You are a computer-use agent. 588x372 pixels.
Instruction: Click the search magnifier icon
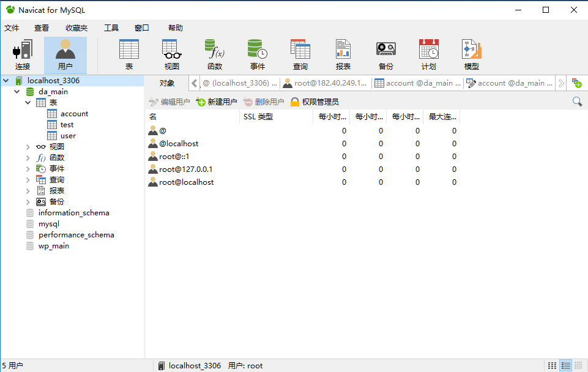pos(577,102)
